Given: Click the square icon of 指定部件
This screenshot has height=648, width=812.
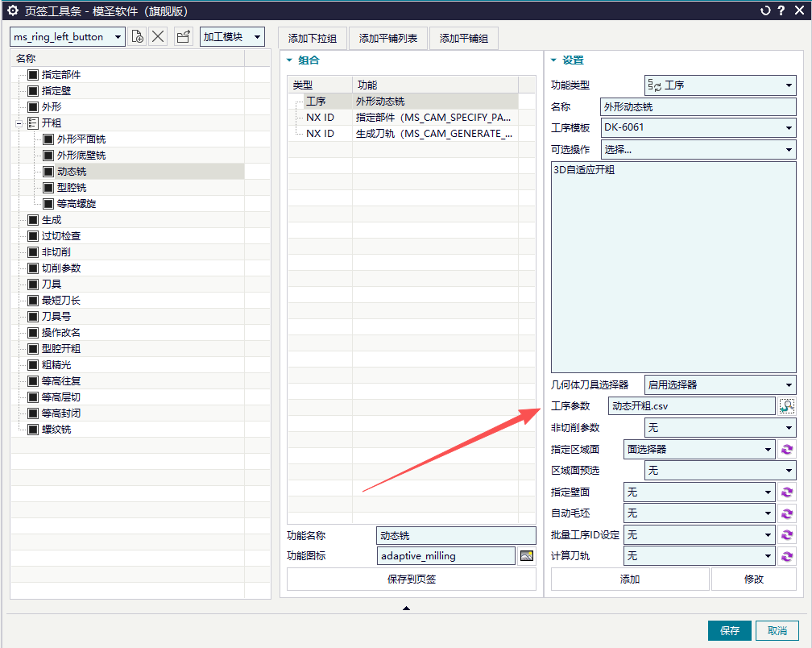Looking at the screenshot, I should (x=33, y=75).
